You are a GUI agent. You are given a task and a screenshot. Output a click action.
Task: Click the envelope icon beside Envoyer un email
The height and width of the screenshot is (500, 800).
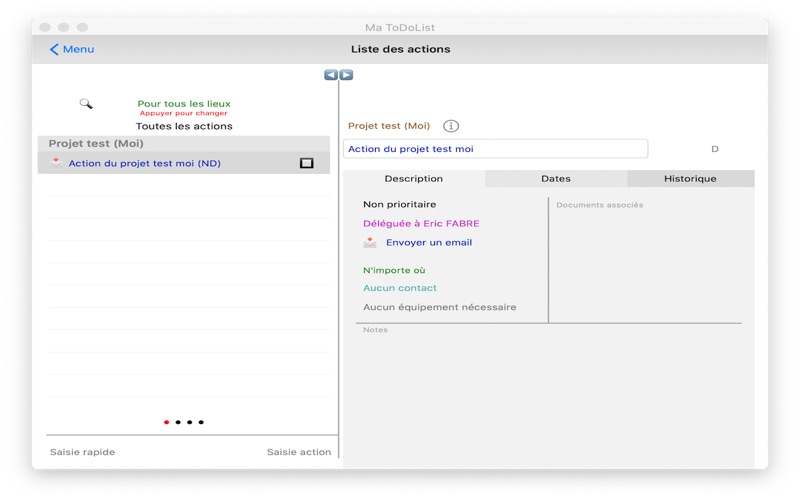point(370,243)
